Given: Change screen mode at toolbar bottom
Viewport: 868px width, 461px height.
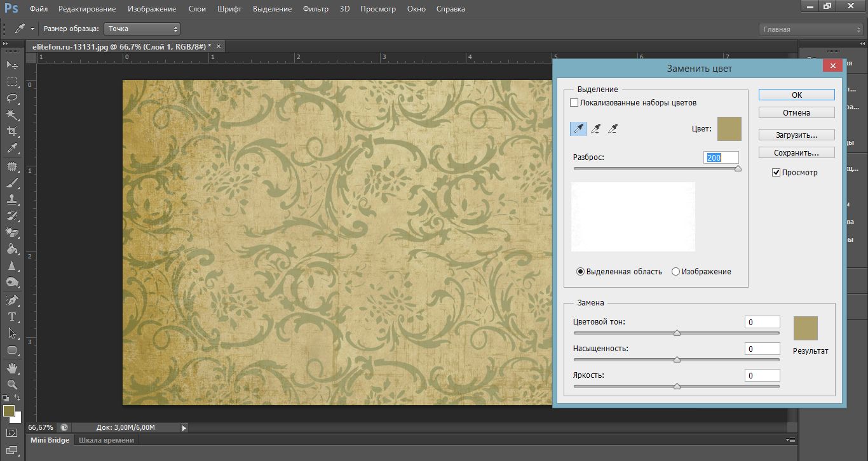Looking at the screenshot, I should pyautogui.click(x=12, y=450).
